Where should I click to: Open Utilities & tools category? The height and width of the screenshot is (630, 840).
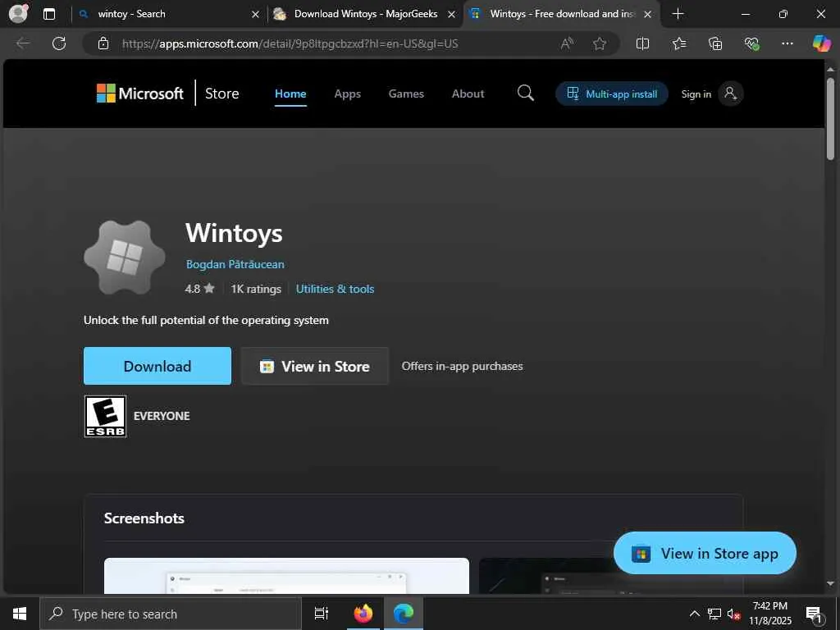point(335,289)
